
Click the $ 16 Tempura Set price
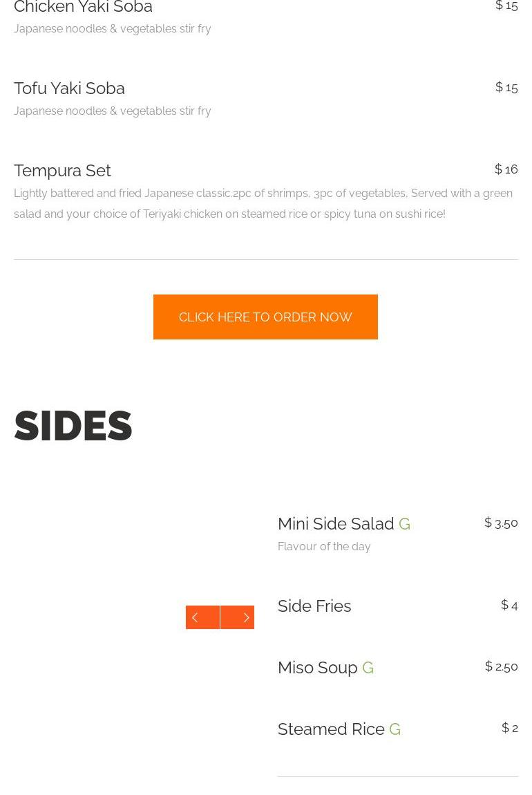point(506,169)
